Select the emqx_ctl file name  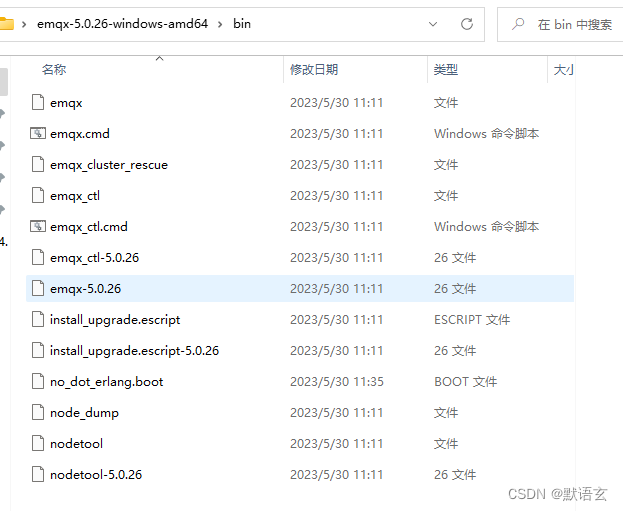[75, 196]
